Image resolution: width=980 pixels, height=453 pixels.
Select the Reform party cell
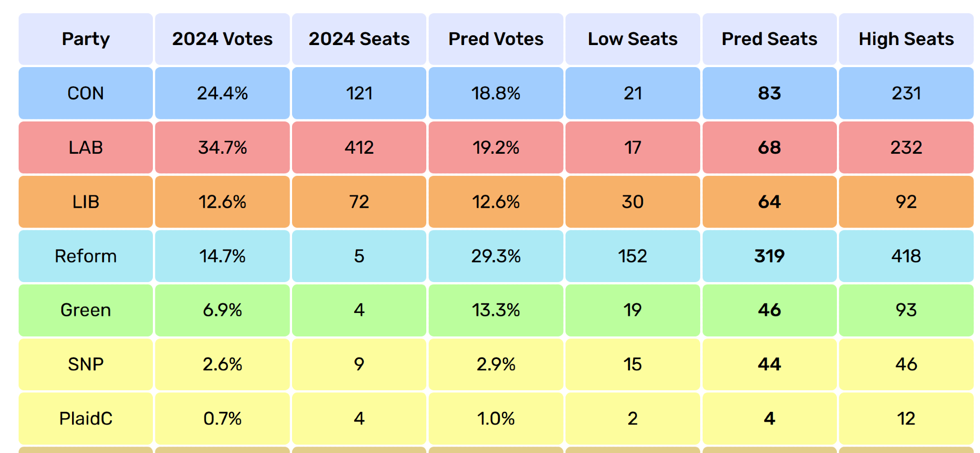[86, 256]
